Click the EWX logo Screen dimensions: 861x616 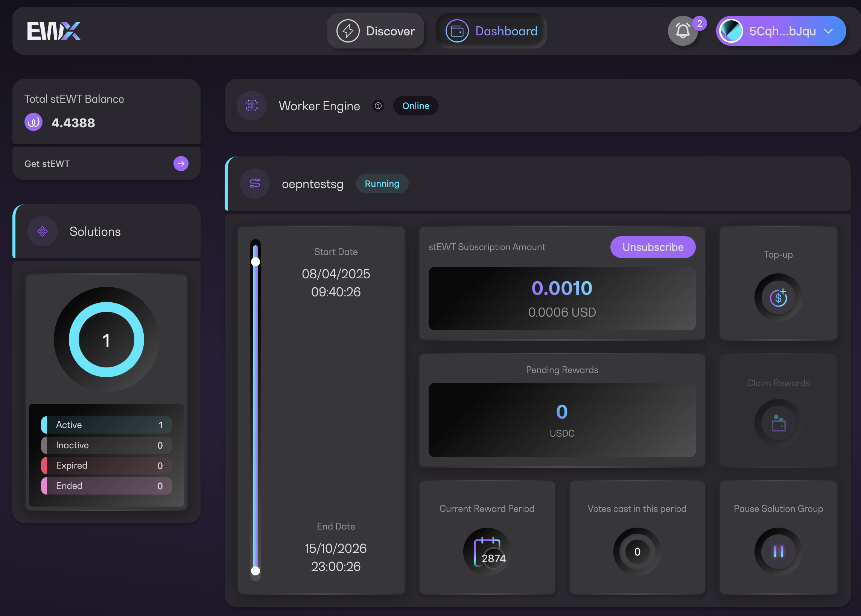click(x=53, y=31)
